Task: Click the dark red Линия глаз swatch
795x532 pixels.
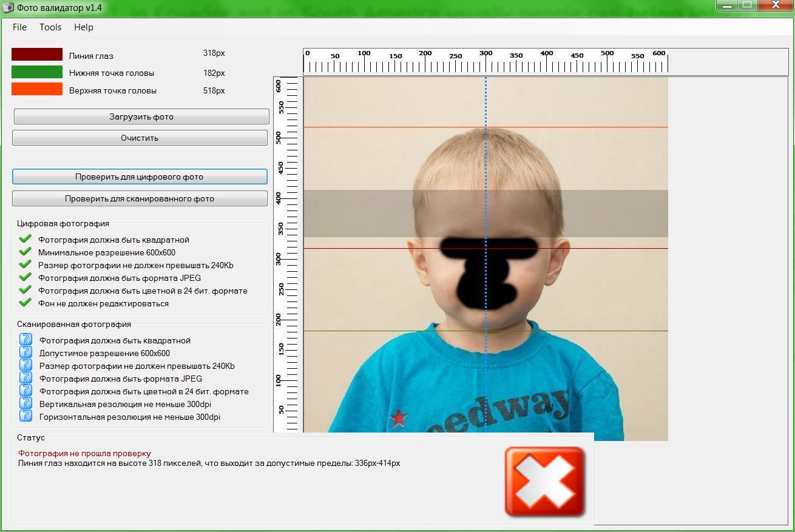Action: (x=37, y=55)
